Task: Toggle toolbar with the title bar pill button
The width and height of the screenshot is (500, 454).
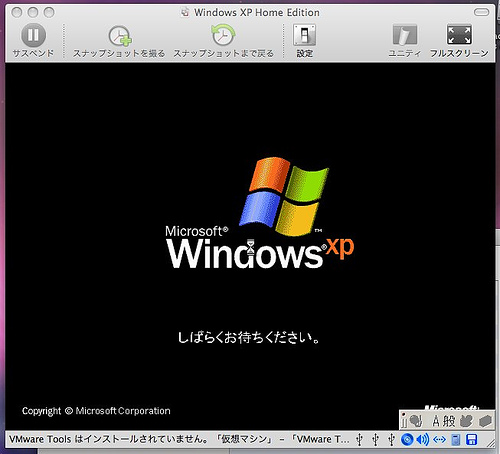Action: point(481,12)
